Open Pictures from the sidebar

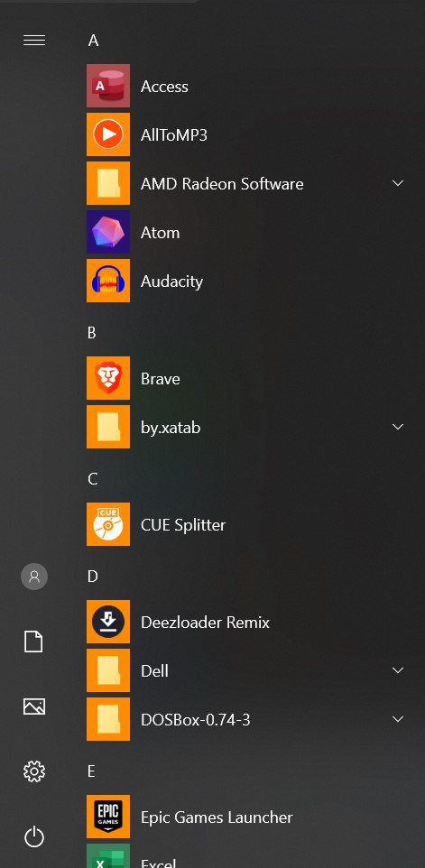(x=34, y=706)
